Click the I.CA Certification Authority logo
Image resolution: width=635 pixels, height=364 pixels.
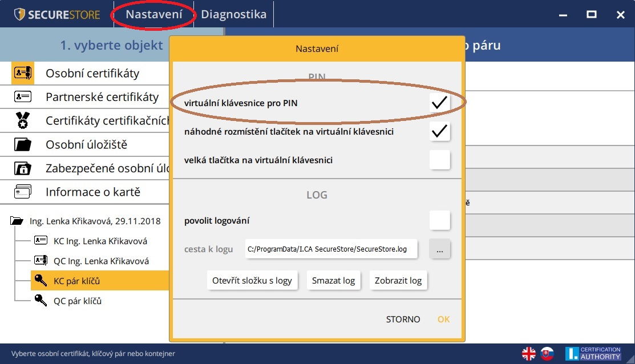(593, 353)
